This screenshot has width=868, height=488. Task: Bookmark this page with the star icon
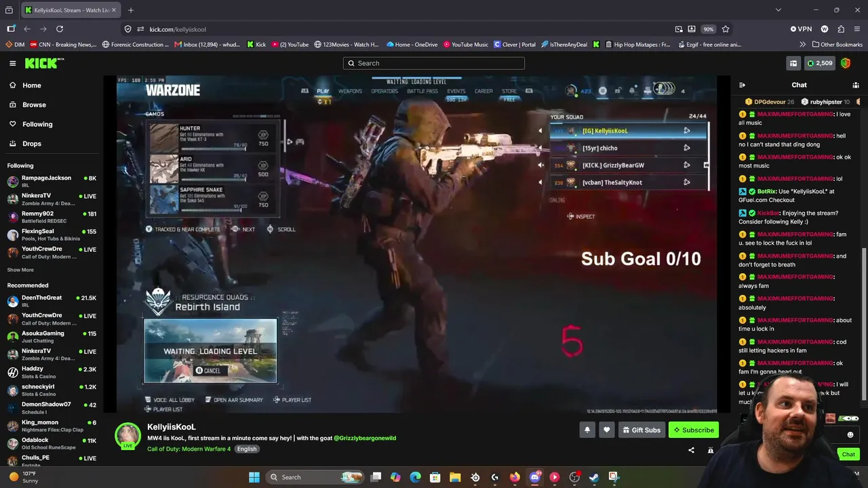click(726, 29)
